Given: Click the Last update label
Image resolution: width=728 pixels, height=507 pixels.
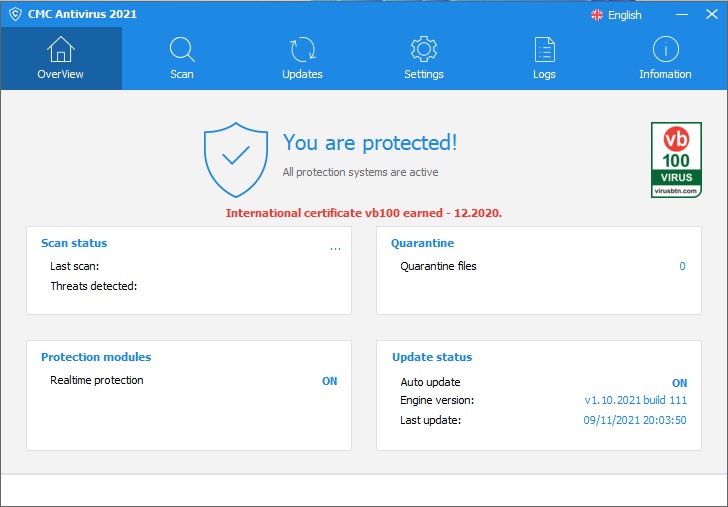Looking at the screenshot, I should point(430,420).
